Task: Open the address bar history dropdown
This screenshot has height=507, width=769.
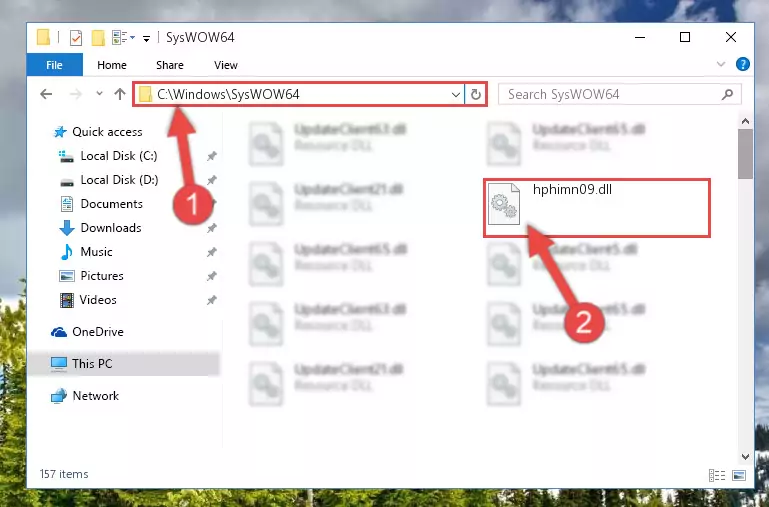Action: [x=456, y=95]
